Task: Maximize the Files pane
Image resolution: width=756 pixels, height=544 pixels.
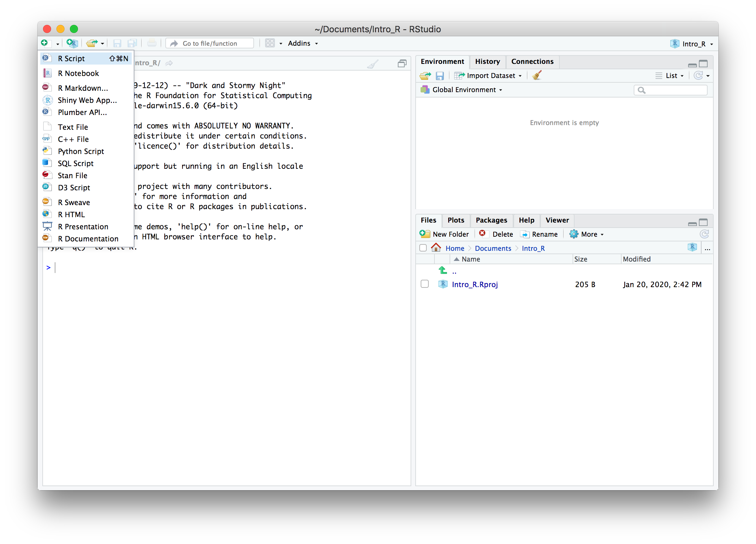Action: 703,222
